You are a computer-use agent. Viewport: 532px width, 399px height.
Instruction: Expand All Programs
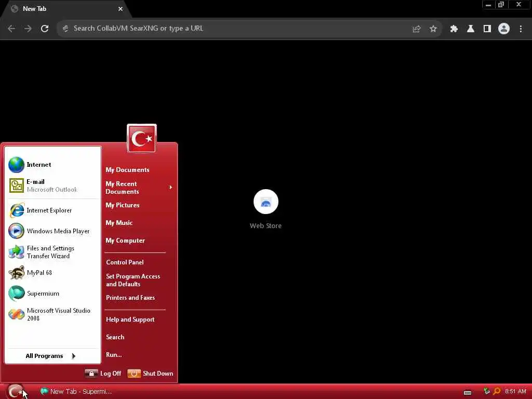(x=51, y=356)
